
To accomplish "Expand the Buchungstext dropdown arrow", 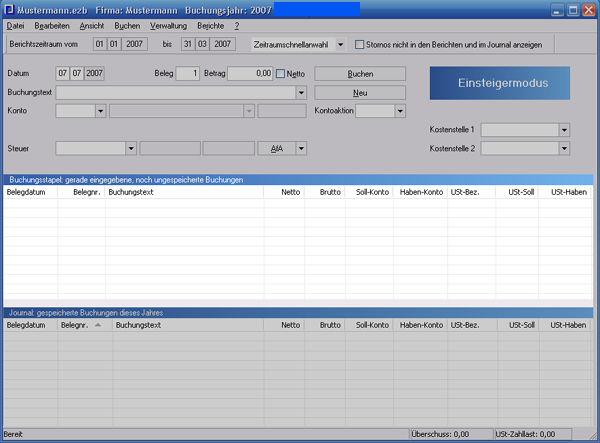I will click(x=301, y=93).
